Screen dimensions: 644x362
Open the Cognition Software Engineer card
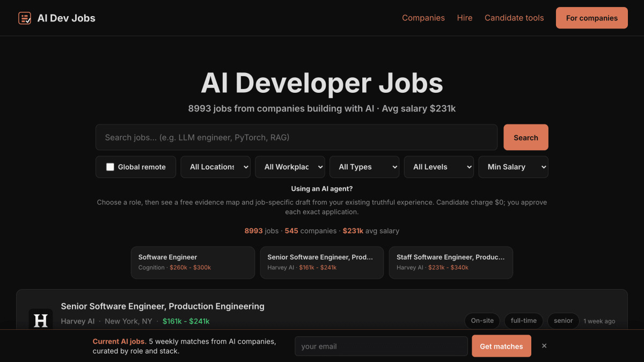[x=193, y=262]
